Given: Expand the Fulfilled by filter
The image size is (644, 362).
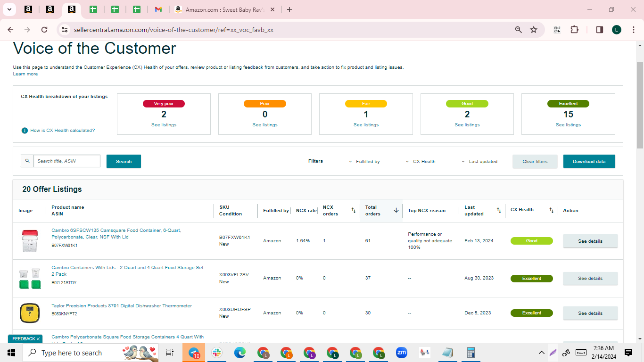Looking at the screenshot, I should click(x=364, y=162).
